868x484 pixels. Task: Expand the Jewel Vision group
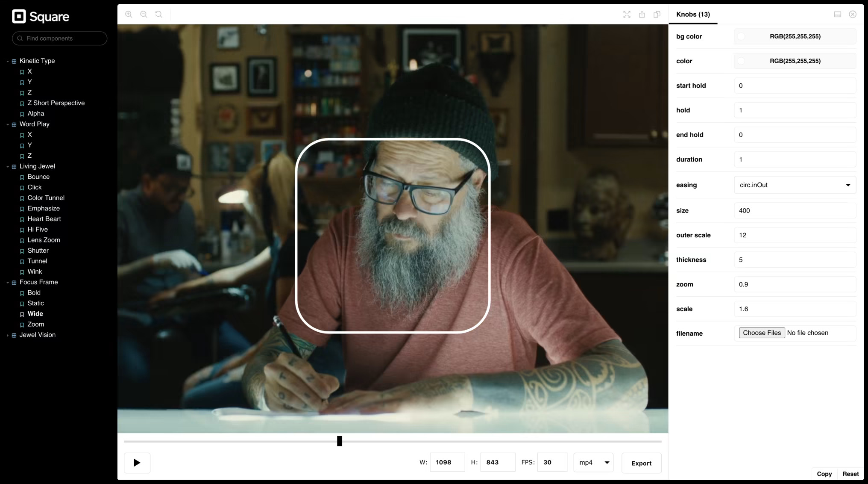coord(37,335)
